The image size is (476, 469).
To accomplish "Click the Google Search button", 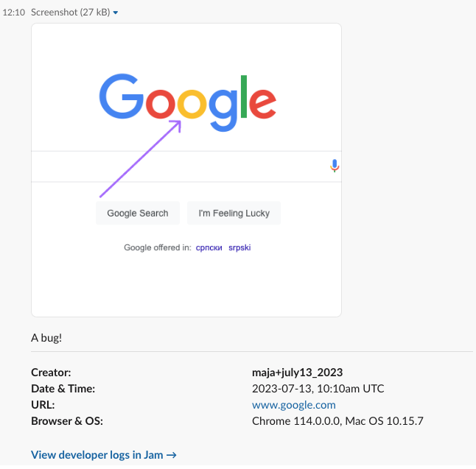I will click(138, 214).
